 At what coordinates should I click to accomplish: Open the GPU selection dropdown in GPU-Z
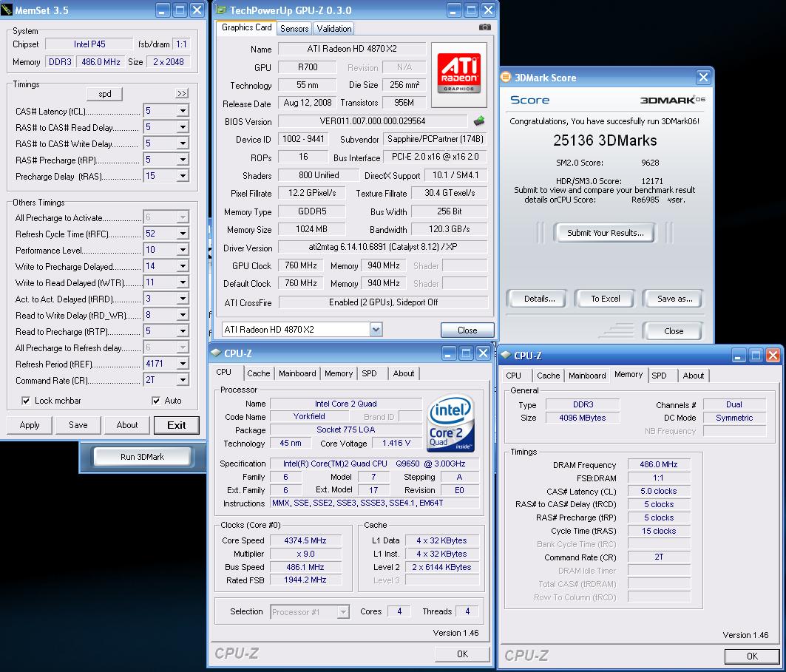(x=376, y=329)
